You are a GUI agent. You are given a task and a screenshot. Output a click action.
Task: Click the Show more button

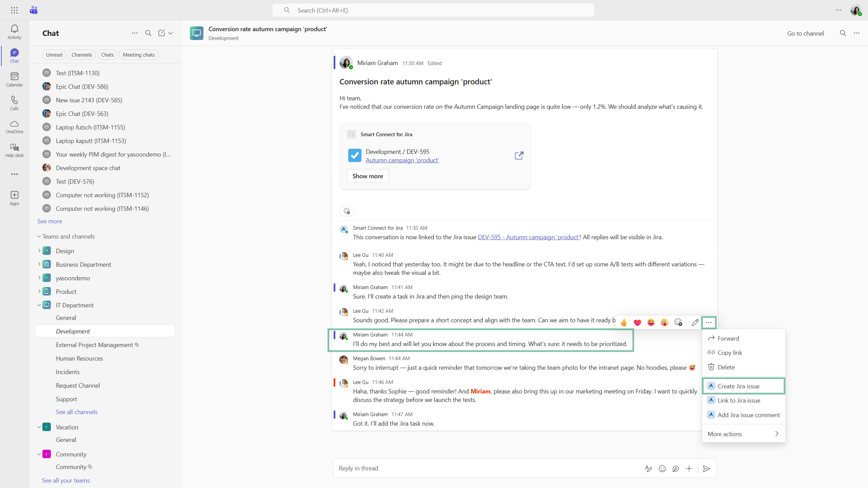click(x=368, y=176)
